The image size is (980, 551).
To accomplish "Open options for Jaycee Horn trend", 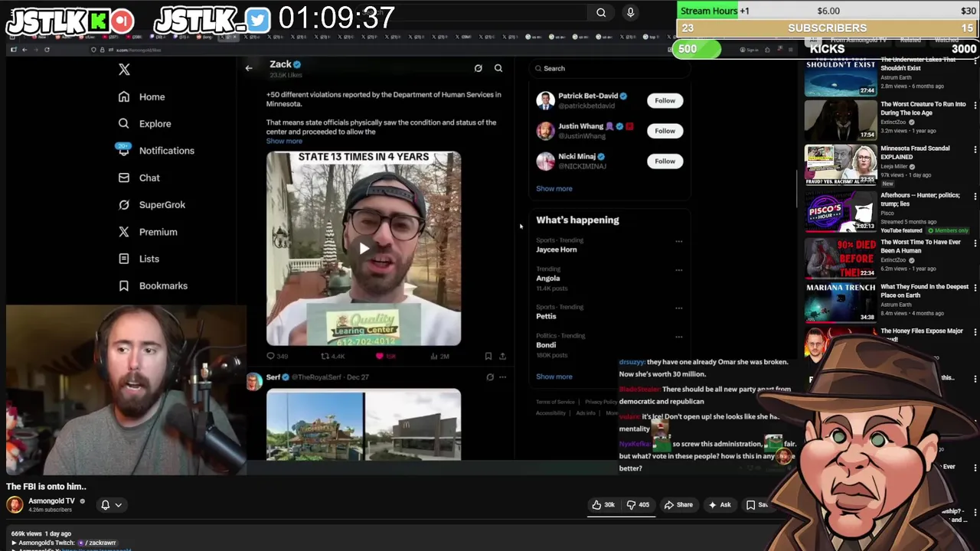I will (x=678, y=242).
